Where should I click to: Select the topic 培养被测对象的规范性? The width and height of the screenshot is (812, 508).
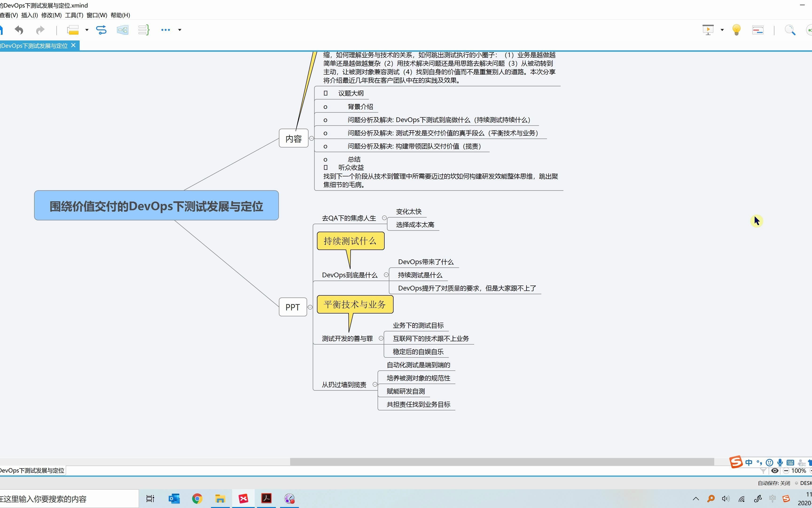click(x=418, y=378)
